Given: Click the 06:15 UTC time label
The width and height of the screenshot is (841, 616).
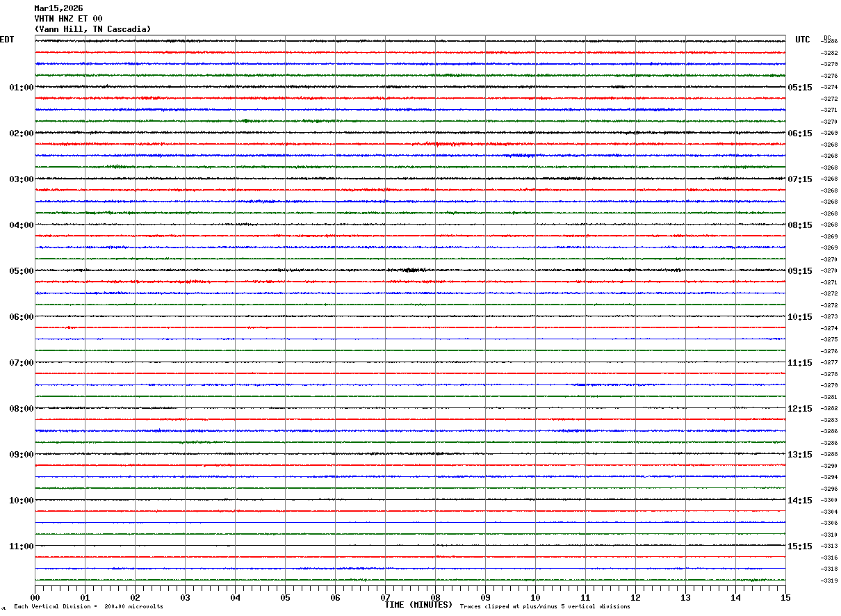Looking at the screenshot, I should [x=799, y=133].
